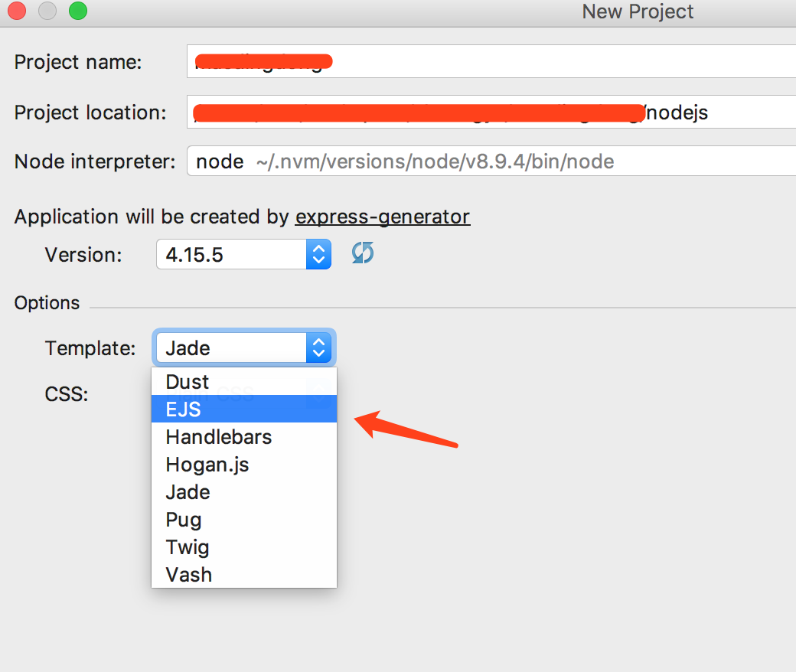Click the Project name input field
The width and height of the screenshot is (796, 672).
pos(490,61)
